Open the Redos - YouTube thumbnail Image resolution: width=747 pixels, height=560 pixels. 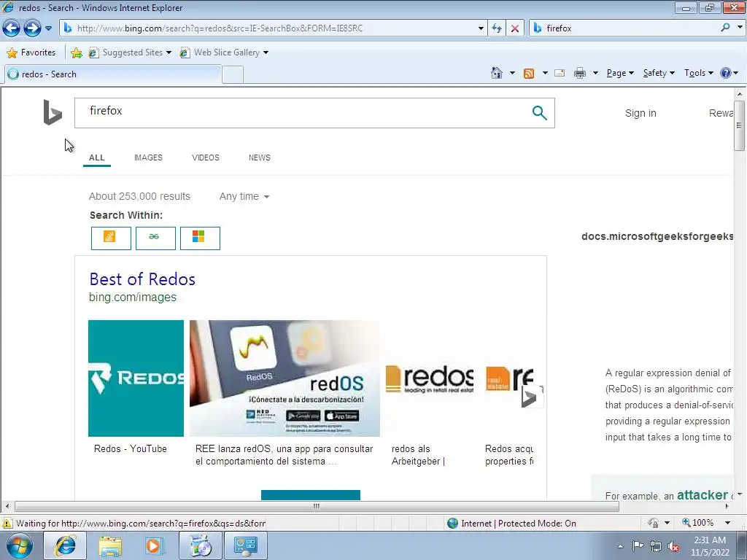[x=136, y=378]
